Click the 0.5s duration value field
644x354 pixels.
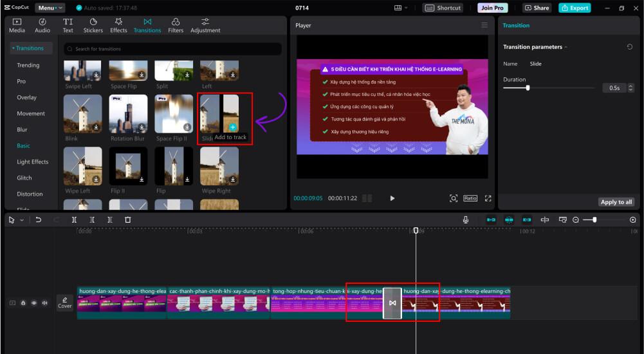click(x=614, y=88)
